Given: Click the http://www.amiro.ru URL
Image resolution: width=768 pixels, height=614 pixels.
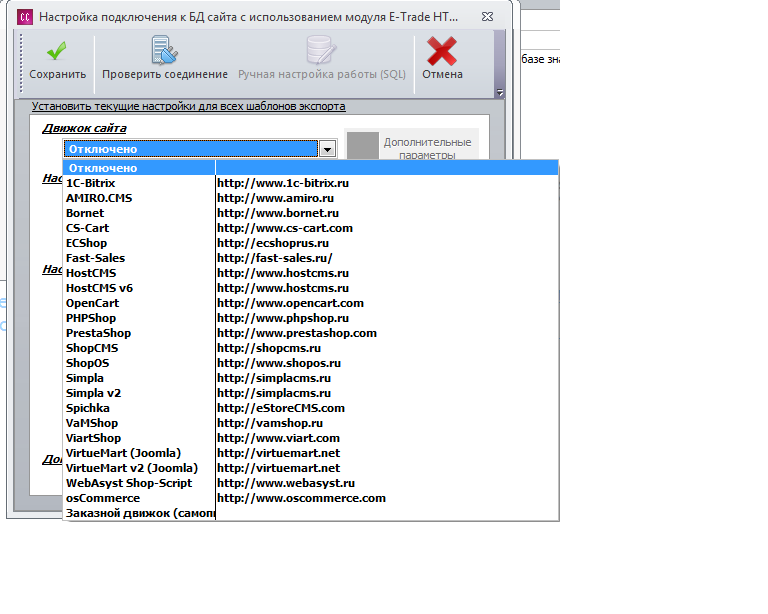Looking at the screenshot, I should [x=275, y=198].
